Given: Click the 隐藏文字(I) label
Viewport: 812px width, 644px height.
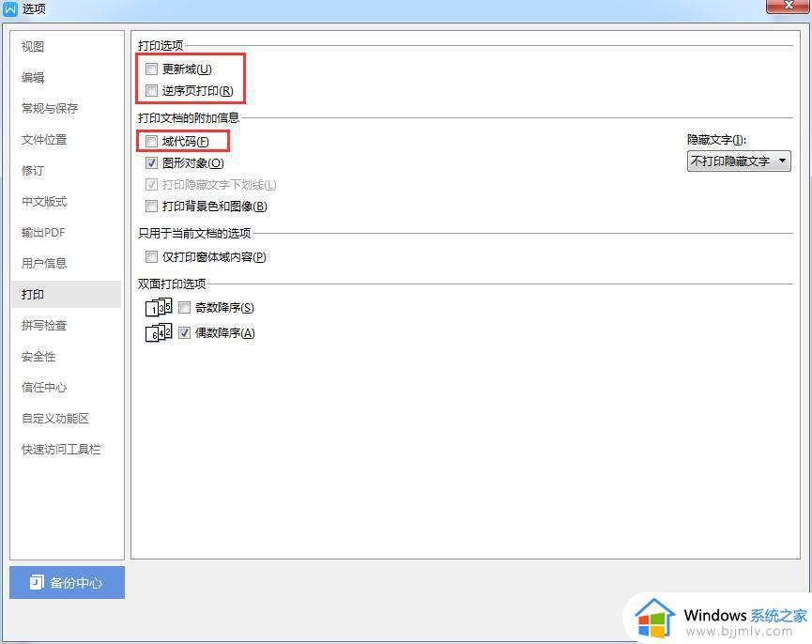Looking at the screenshot, I should [716, 139].
